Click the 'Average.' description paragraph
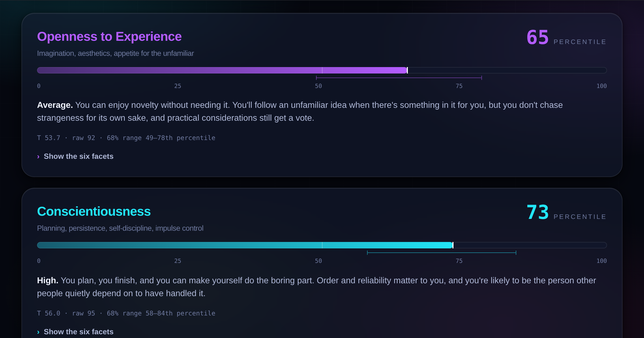 click(300, 111)
